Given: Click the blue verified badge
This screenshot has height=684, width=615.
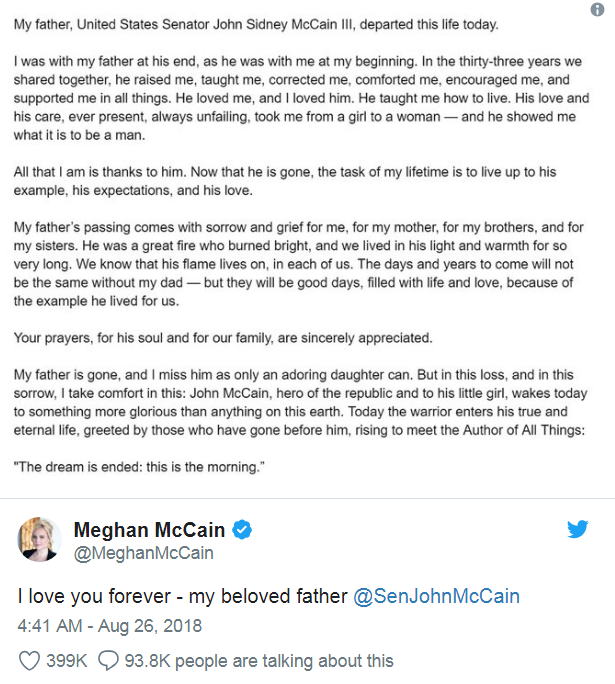Looking at the screenshot, I should pyautogui.click(x=242, y=530).
